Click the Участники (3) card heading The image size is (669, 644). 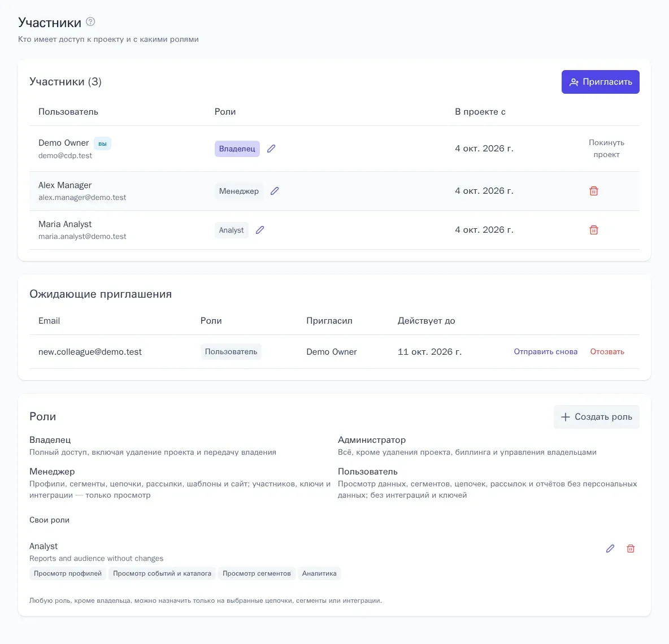pos(66,81)
